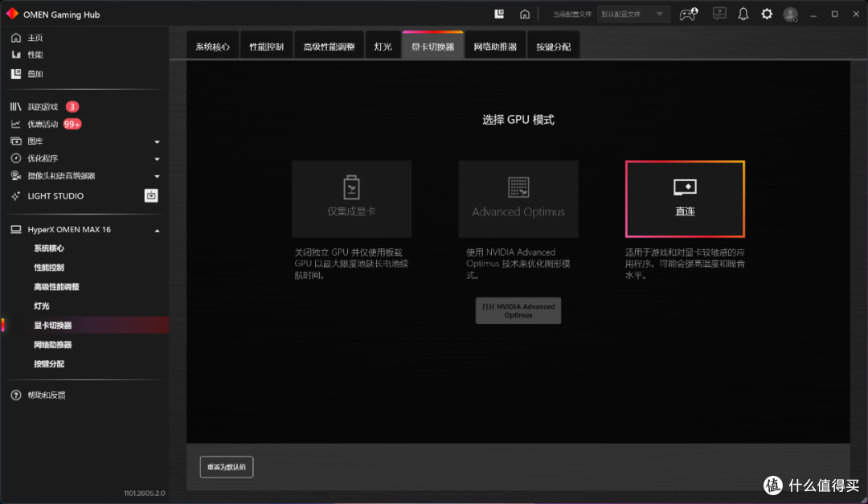Switch to the 高级性能调整 tab
Image resolution: width=868 pixels, height=504 pixels.
point(329,47)
